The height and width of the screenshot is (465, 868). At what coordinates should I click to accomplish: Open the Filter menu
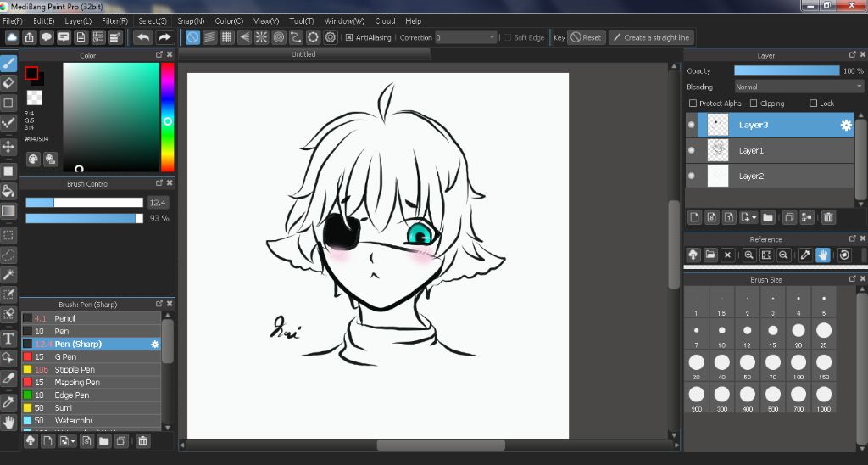tap(114, 21)
